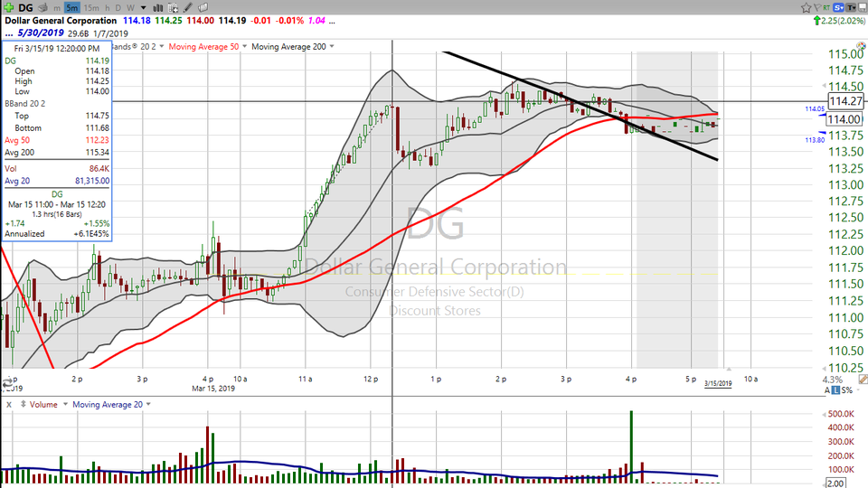Click the 114.00 current price label
Viewport: 868px width, 488px height.
coord(844,119)
